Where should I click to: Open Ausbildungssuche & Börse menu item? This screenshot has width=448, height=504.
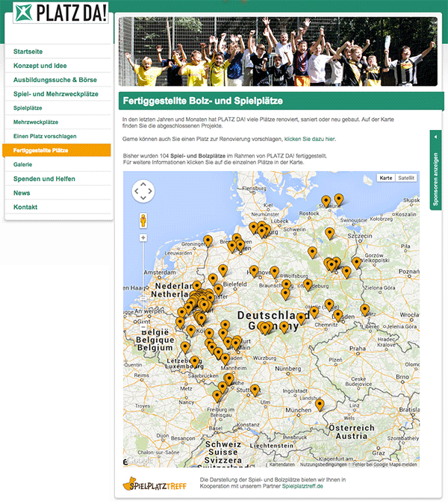coord(55,80)
